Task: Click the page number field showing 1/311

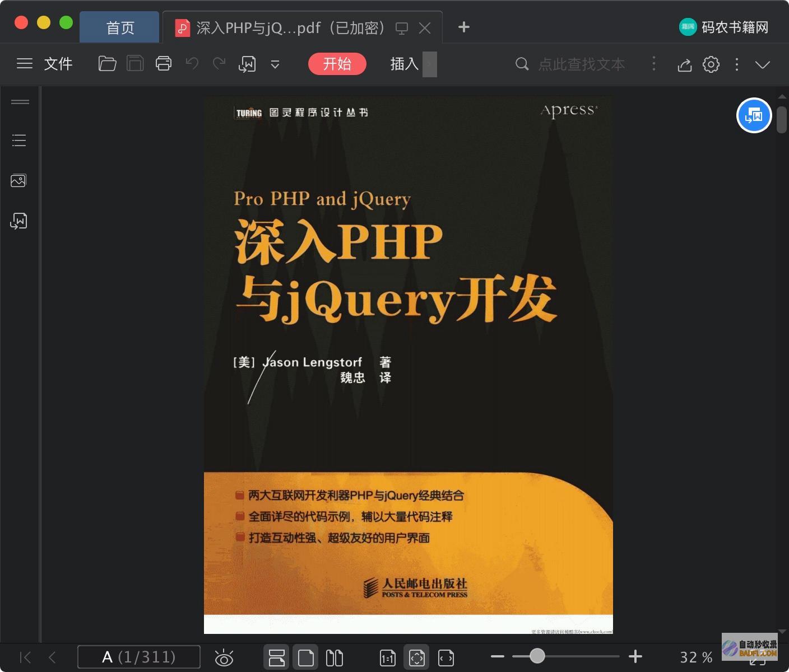Action: pos(139,657)
